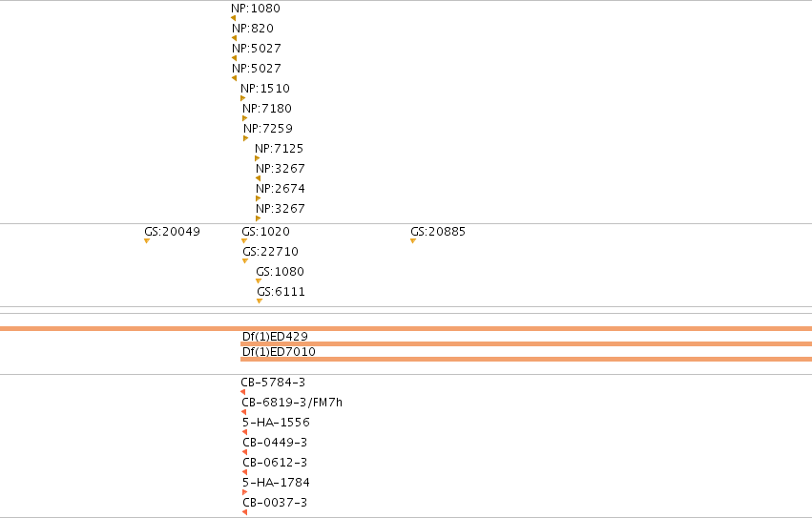812x518 pixels.
Task: Click the triangle marker beneath GS:1080
Action: pyautogui.click(x=259, y=281)
